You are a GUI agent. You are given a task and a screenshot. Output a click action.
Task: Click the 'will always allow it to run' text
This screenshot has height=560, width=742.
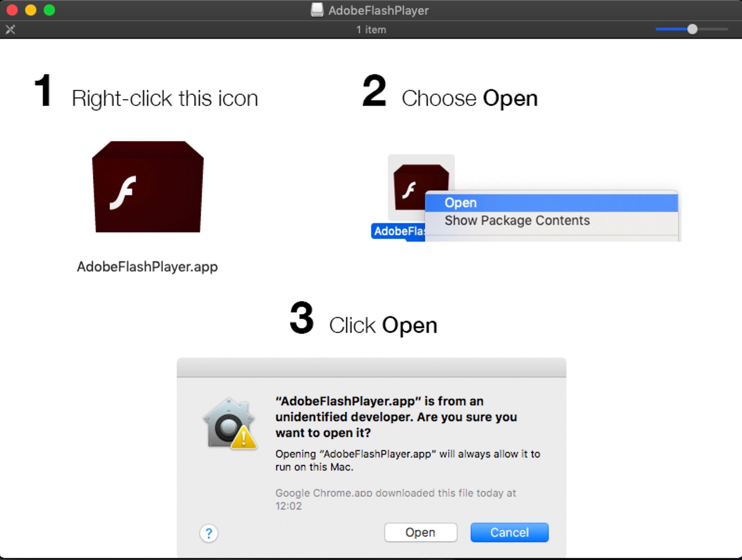(408, 461)
